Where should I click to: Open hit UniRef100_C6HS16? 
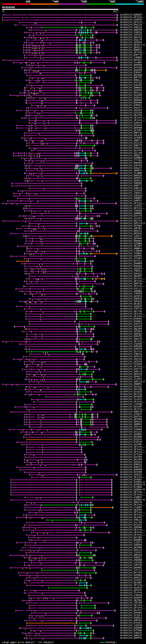coord(131,32)
